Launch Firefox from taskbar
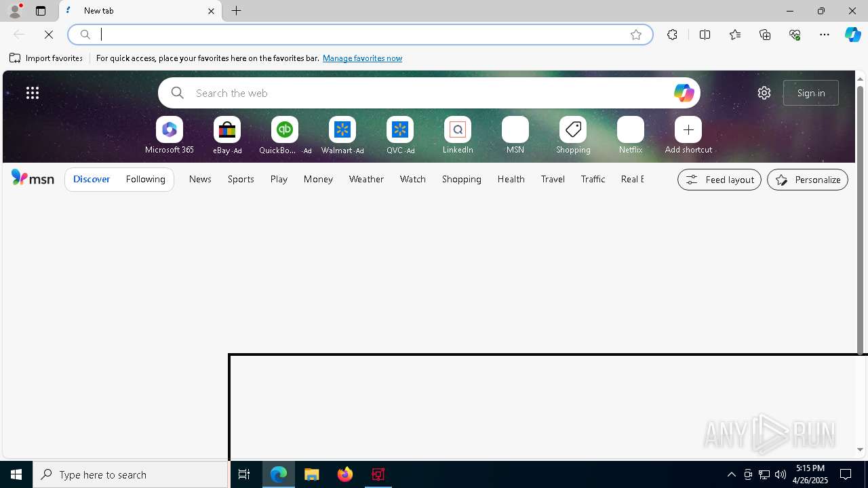The width and height of the screenshot is (868, 488). [345, 474]
